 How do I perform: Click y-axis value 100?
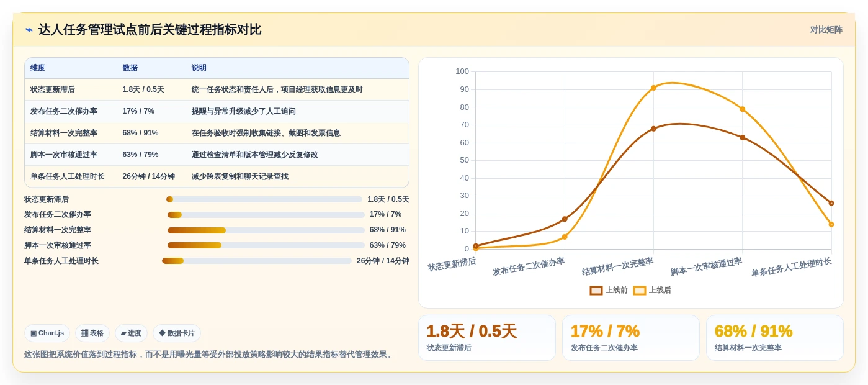462,71
